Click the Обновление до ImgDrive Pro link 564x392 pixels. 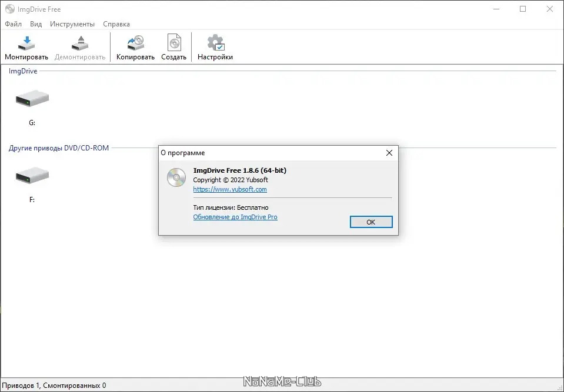(x=235, y=217)
